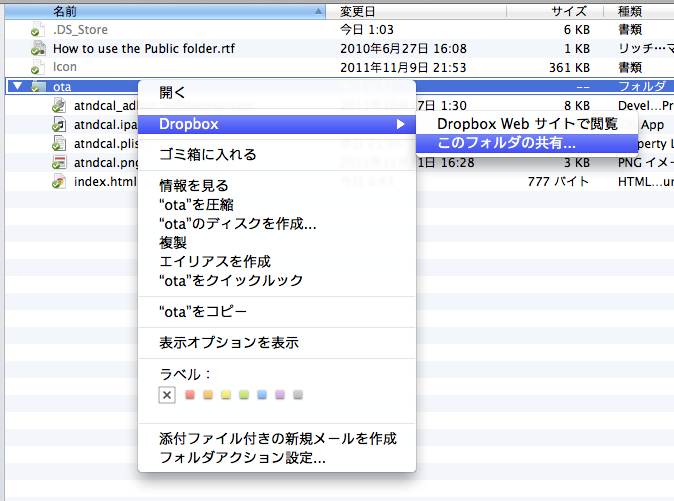This screenshot has width=674, height=501.
Task: Click the icon next to the Icon file
Action: (37, 67)
